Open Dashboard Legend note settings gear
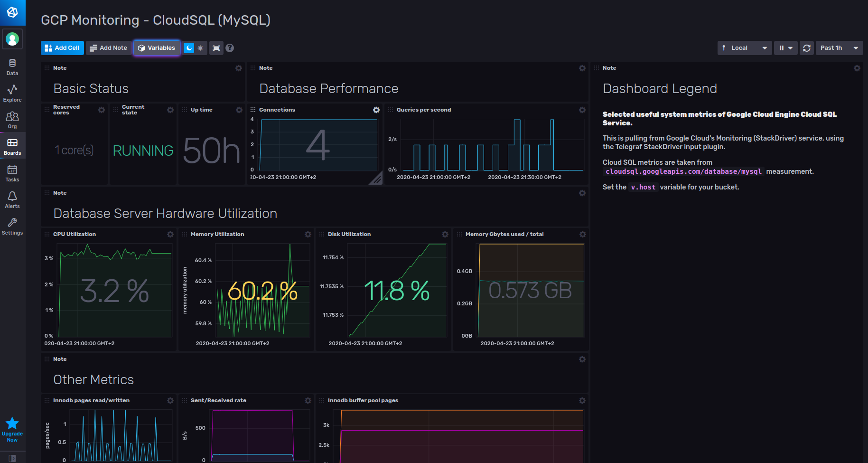Screen dimensions: 868x463 pos(857,68)
